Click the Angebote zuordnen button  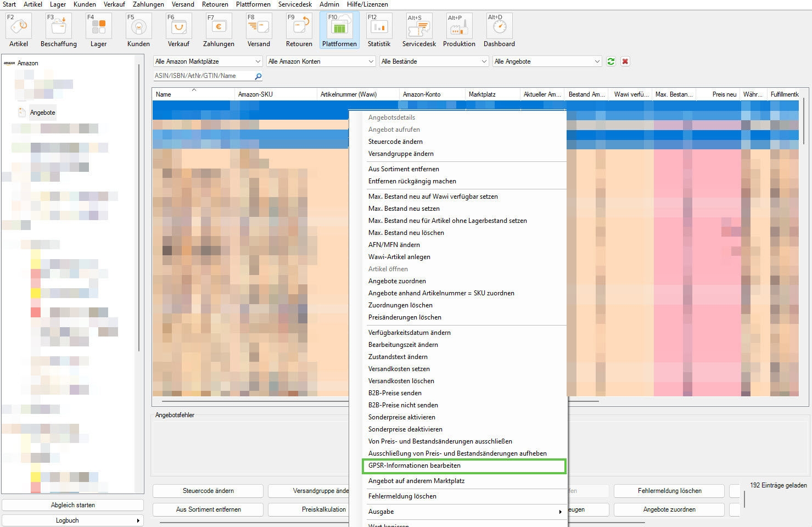[669, 509]
